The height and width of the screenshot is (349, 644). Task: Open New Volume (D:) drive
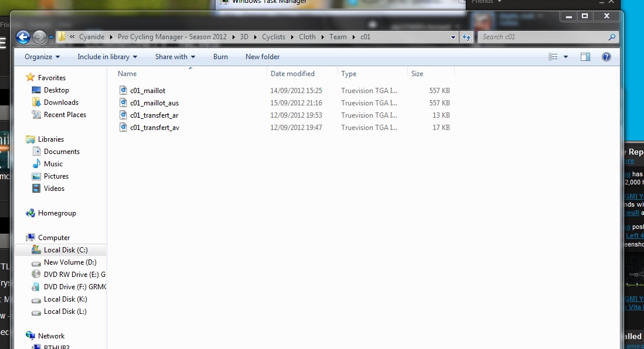tap(70, 262)
